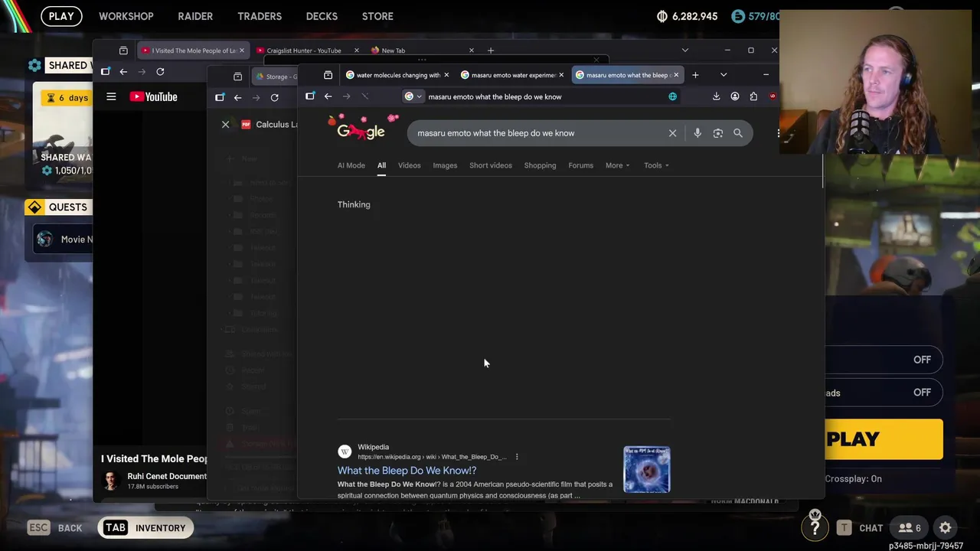Select the Short videos search tab
Screen dimensions: 980x551
491,165
